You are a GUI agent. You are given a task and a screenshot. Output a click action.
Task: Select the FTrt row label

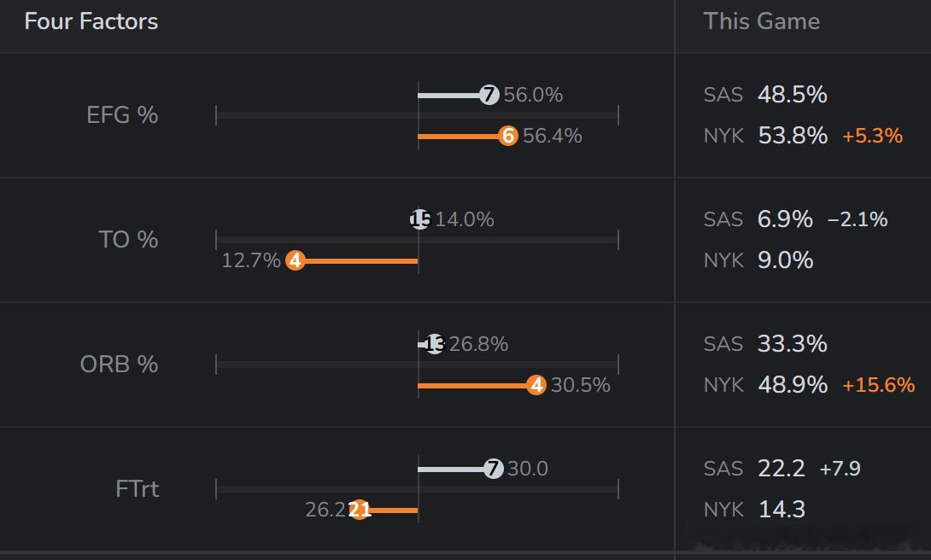(137, 489)
